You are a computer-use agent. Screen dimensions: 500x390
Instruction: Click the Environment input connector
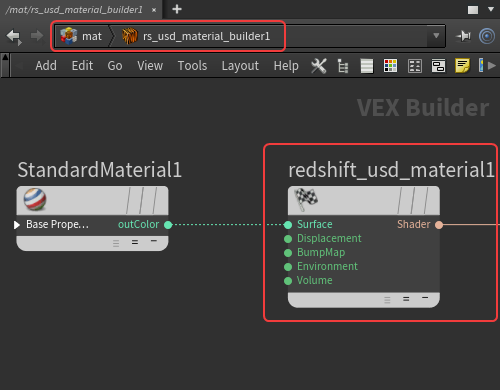pyautogui.click(x=288, y=267)
